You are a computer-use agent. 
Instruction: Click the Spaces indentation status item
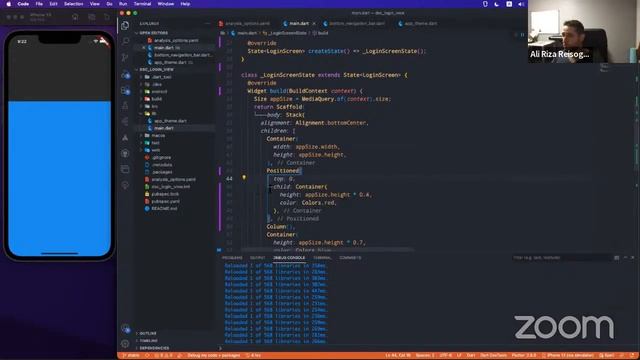[x=425, y=356]
